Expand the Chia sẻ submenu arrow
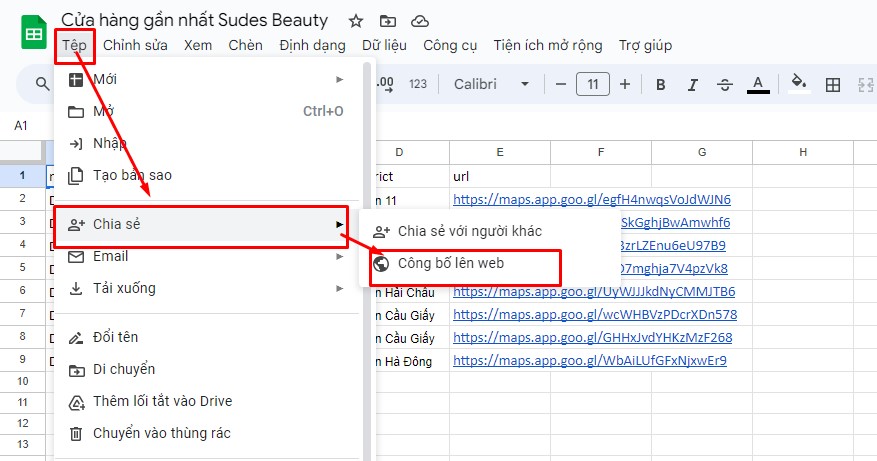Image resolution: width=877 pixels, height=461 pixels. pos(340,224)
